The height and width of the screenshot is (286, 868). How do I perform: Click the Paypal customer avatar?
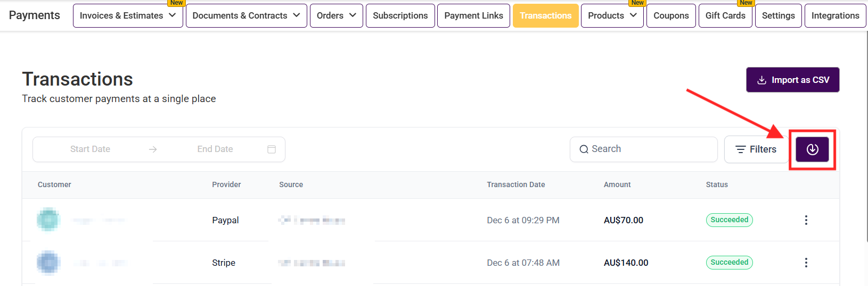(48, 220)
